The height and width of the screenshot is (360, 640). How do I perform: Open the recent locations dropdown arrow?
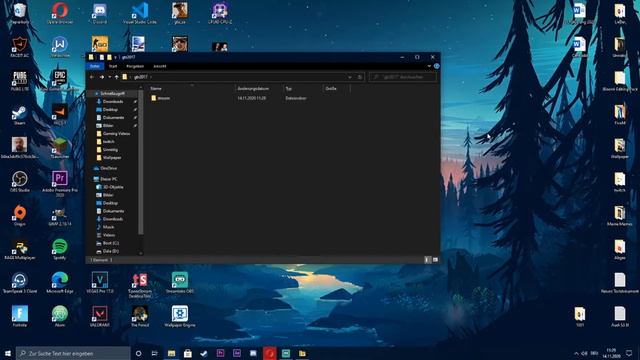click(109, 77)
